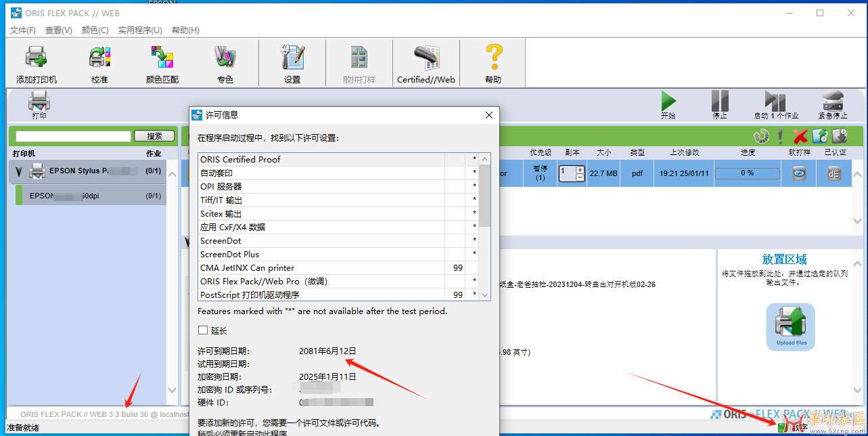Decrease the job copy count with the minus button
Viewport: 868px width, 436px height.
[x=580, y=177]
